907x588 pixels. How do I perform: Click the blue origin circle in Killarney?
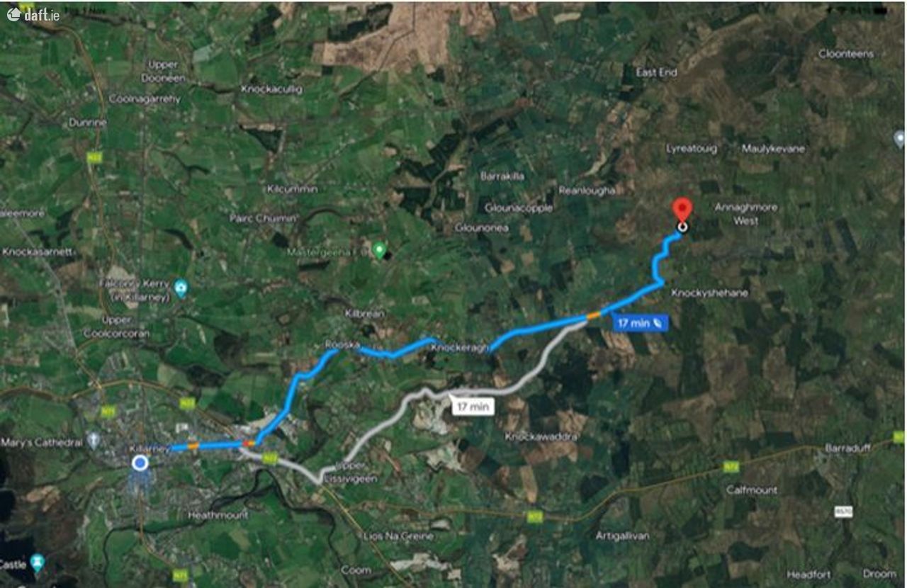pyautogui.click(x=140, y=463)
